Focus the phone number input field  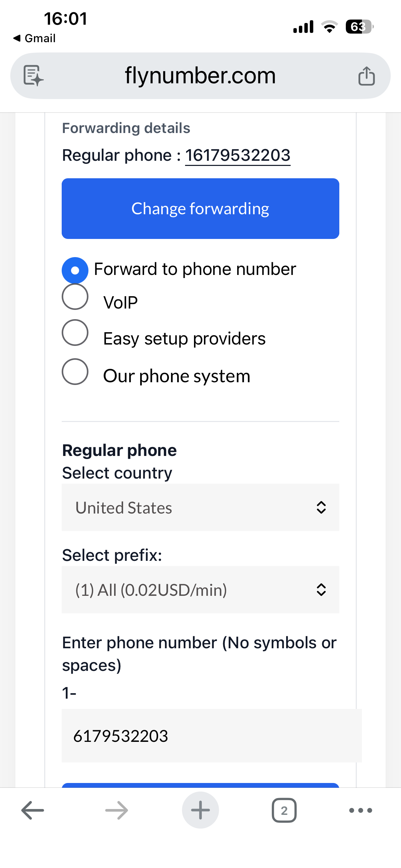211,736
